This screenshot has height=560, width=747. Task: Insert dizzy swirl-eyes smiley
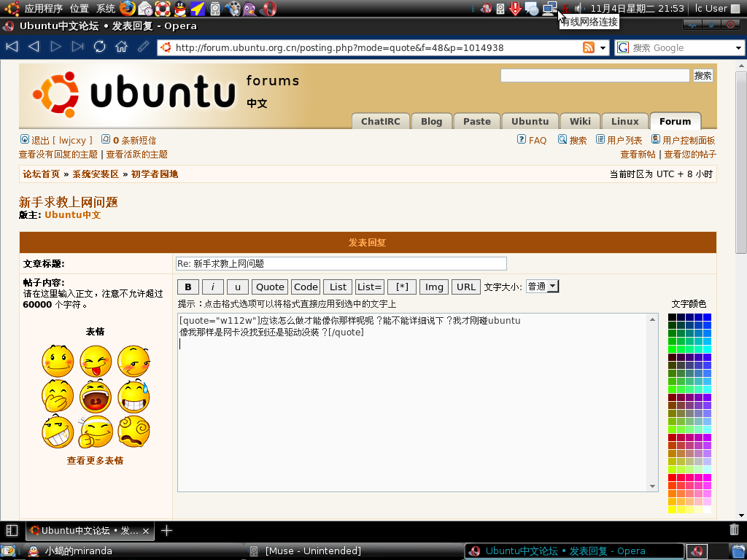[x=134, y=432]
